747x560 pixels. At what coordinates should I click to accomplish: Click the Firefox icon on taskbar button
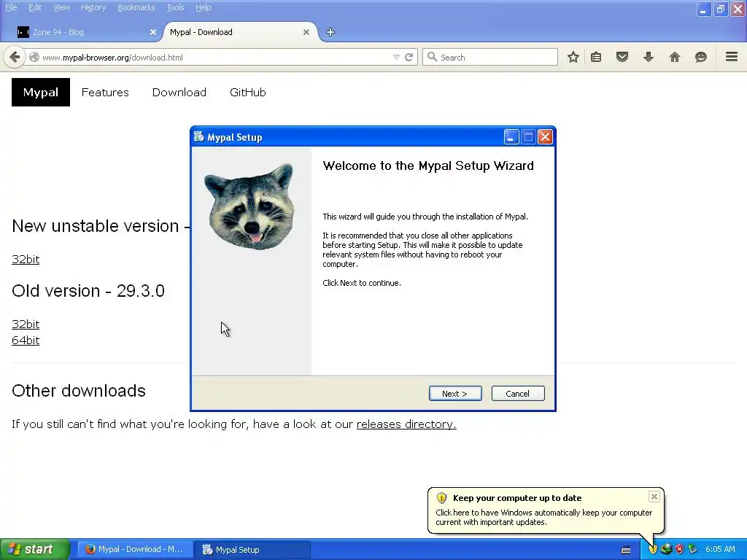pos(90,549)
